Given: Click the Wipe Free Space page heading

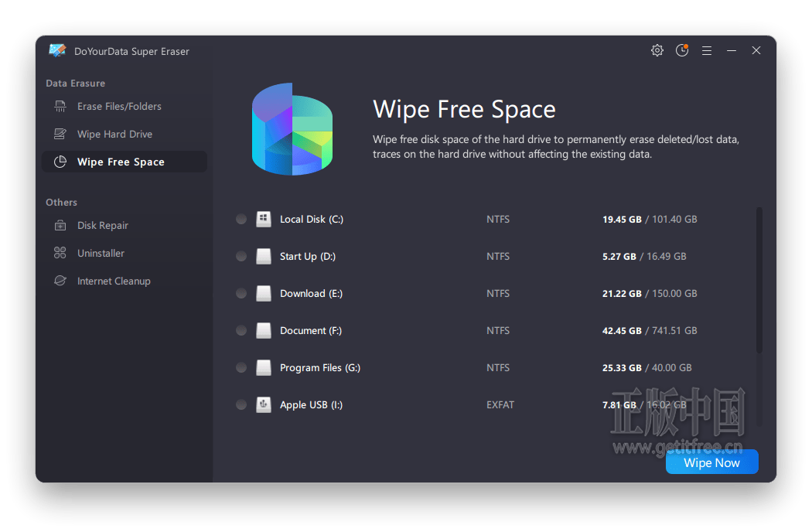Looking at the screenshot, I should point(464,109).
